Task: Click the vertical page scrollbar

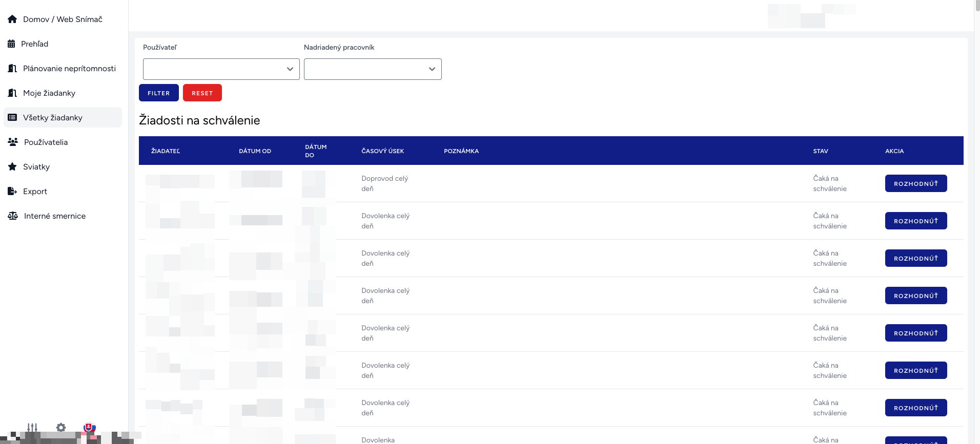Action: click(977, 222)
